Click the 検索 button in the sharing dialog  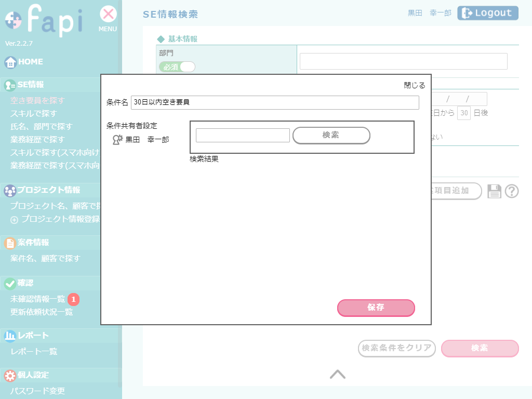coord(331,135)
